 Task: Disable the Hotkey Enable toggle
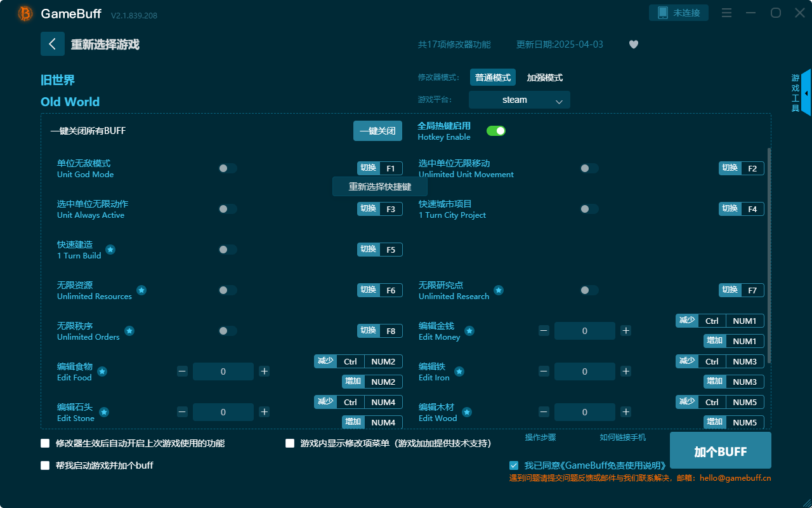coord(496,130)
